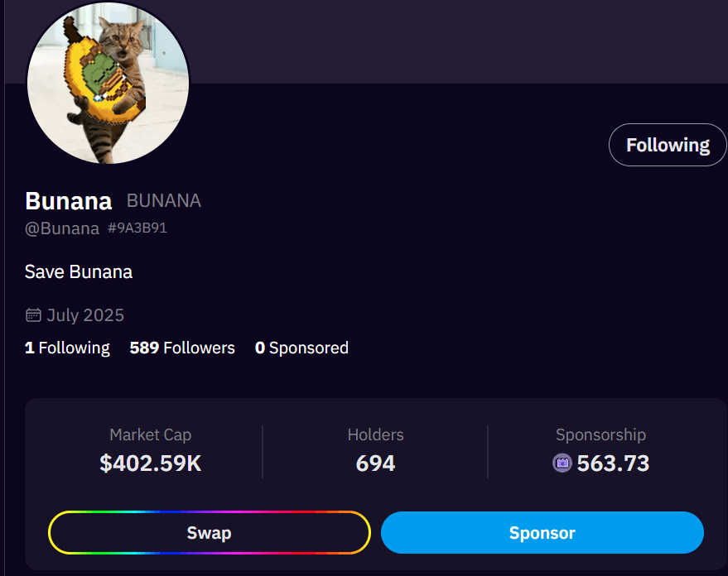Click the 563.73 sponsorship amount
The height and width of the screenshot is (576, 728).
pyautogui.click(x=613, y=463)
